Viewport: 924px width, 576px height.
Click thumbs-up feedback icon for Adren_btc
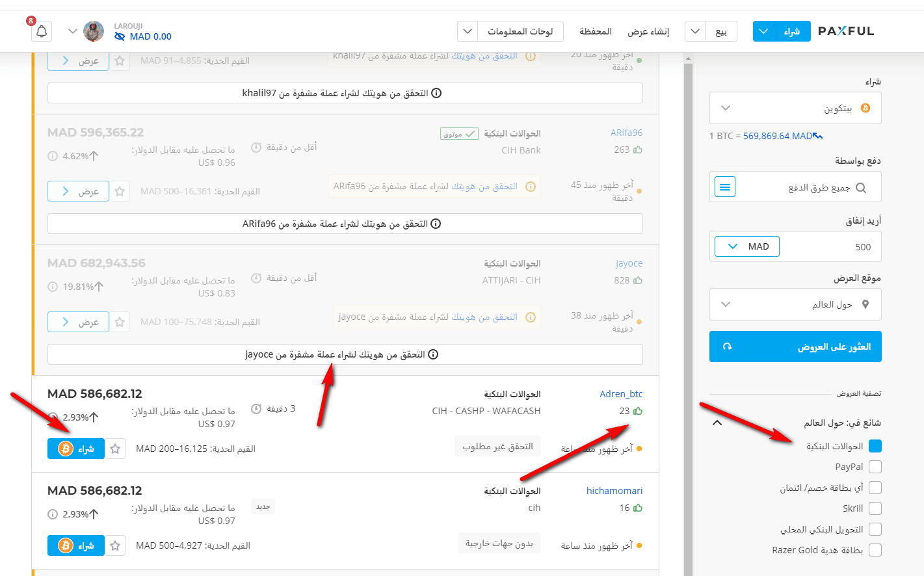[638, 411]
